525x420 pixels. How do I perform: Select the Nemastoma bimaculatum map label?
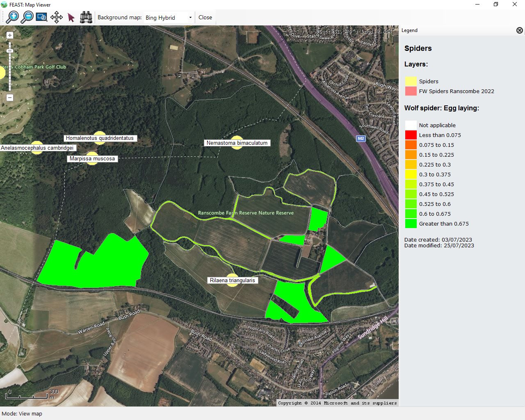(x=237, y=143)
